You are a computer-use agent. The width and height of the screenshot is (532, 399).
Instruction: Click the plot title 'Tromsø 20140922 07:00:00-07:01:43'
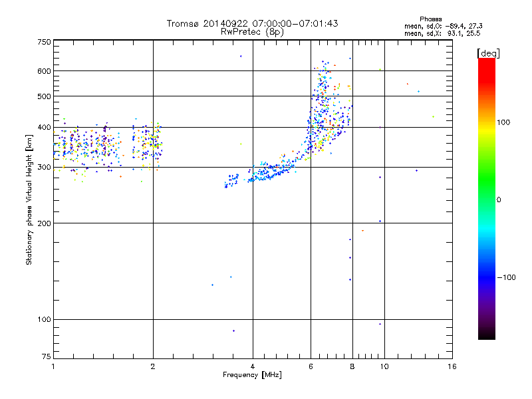(x=252, y=23)
